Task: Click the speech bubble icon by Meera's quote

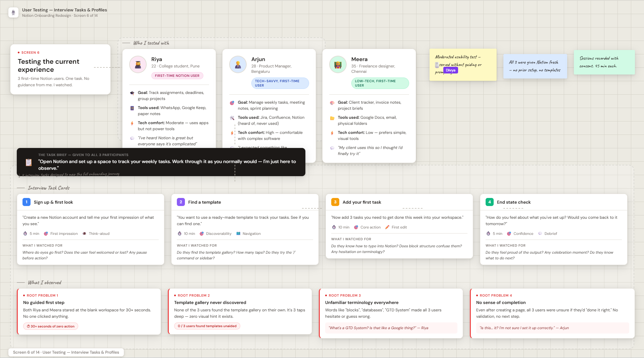Action: 332,148
